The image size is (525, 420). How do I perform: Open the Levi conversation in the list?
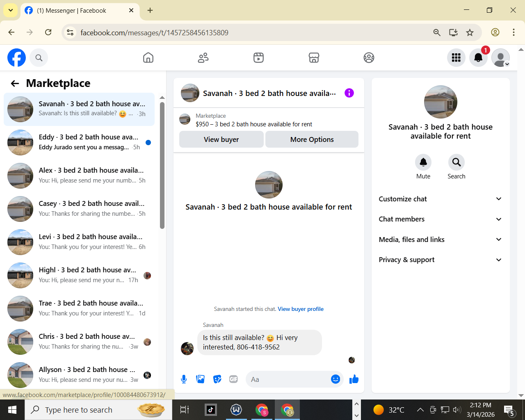coord(79,242)
